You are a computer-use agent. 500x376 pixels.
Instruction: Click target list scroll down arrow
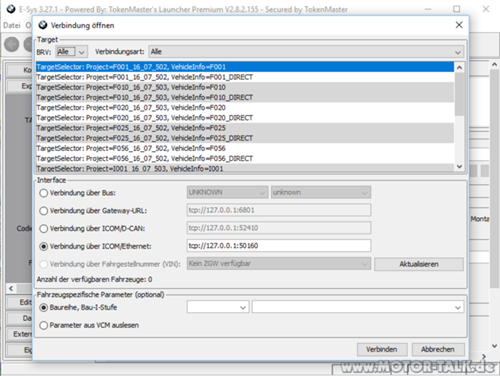(459, 166)
